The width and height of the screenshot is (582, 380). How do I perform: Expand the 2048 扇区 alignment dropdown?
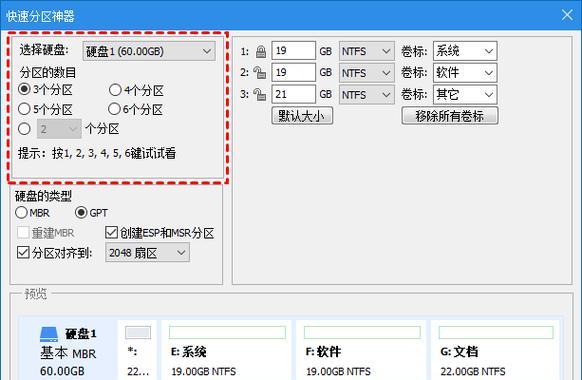pos(147,253)
